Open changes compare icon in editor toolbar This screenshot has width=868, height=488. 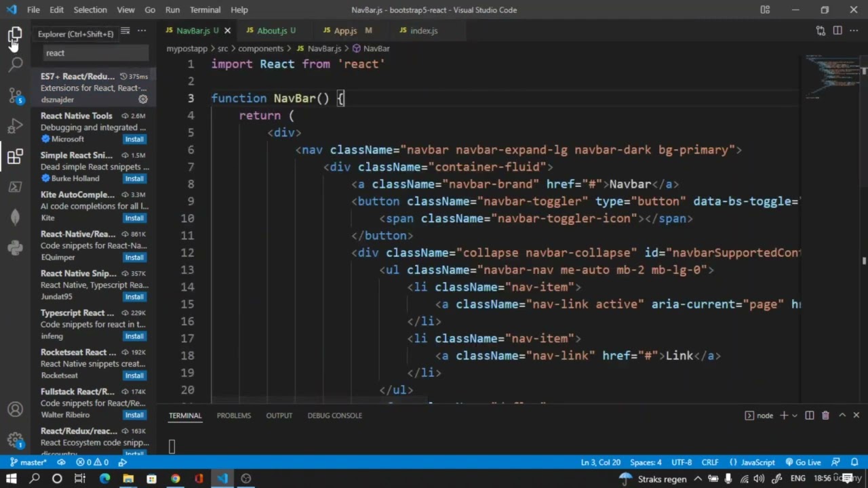821,30
